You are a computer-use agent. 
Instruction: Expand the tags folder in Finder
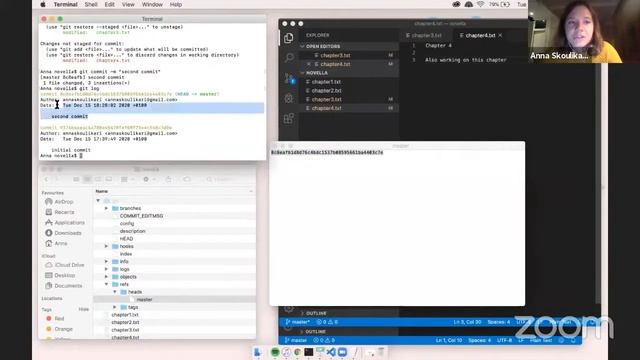point(115,307)
